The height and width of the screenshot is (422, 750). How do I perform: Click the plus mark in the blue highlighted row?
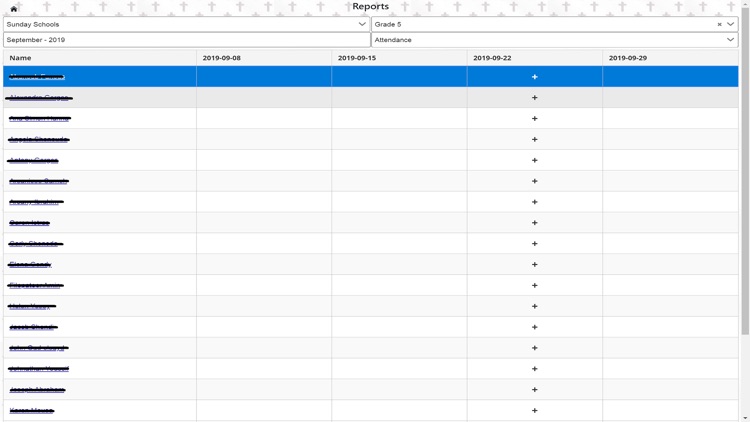click(x=535, y=77)
